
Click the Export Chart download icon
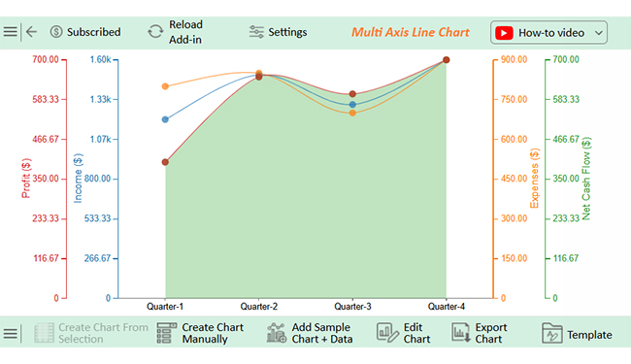[461, 333]
